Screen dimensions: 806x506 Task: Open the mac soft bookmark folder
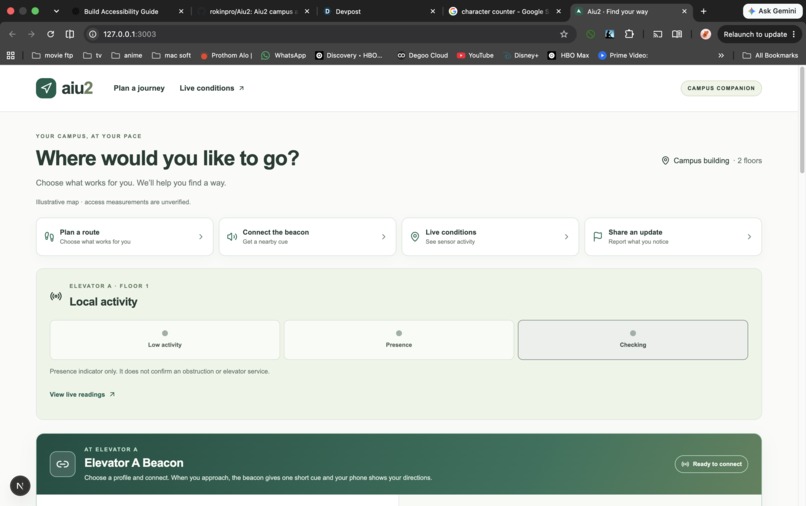point(171,55)
